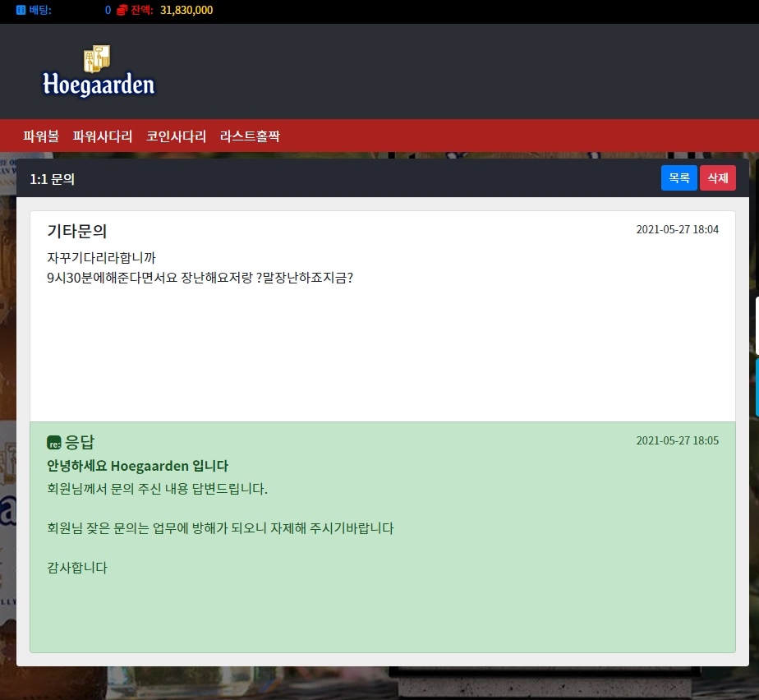Open the 파워사다리 menu
The height and width of the screenshot is (700, 759).
[103, 136]
